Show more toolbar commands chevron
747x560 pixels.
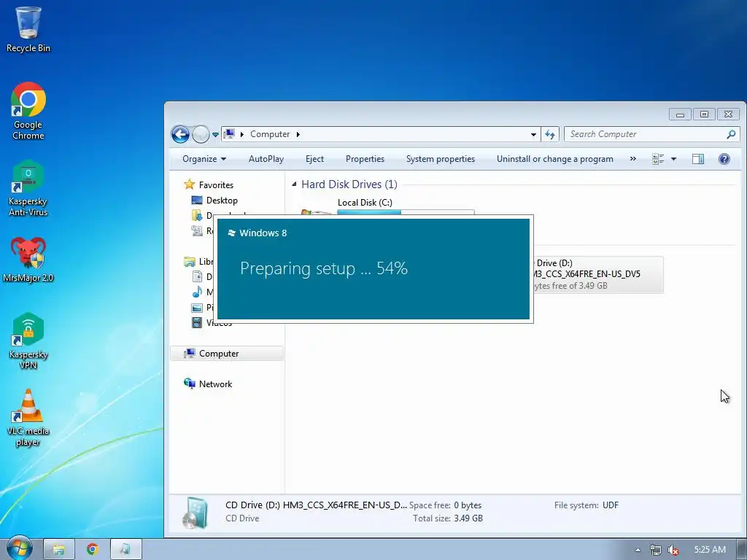[x=632, y=159]
